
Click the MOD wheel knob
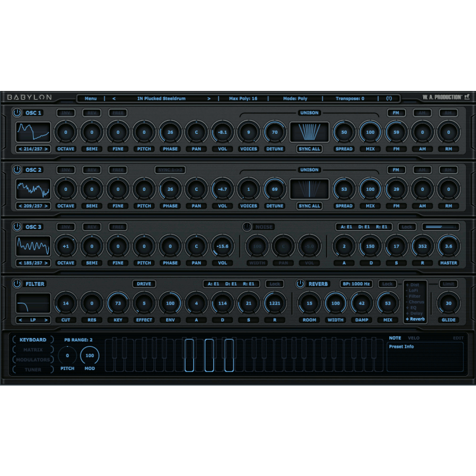click(x=89, y=355)
